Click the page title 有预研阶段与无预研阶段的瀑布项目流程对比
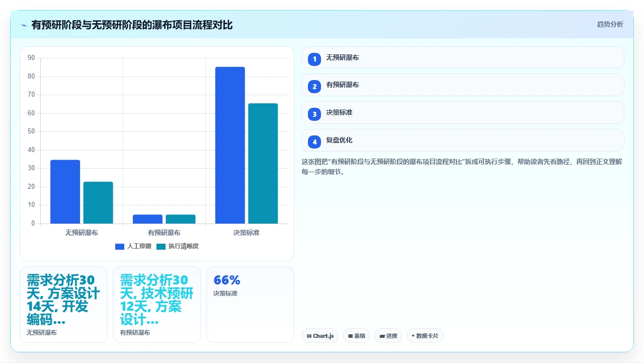The image size is (644, 363). [132, 25]
